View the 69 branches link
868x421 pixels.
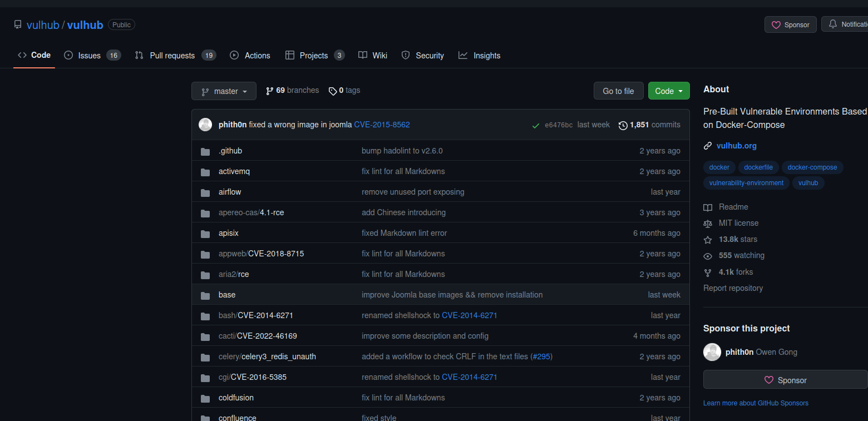point(293,90)
